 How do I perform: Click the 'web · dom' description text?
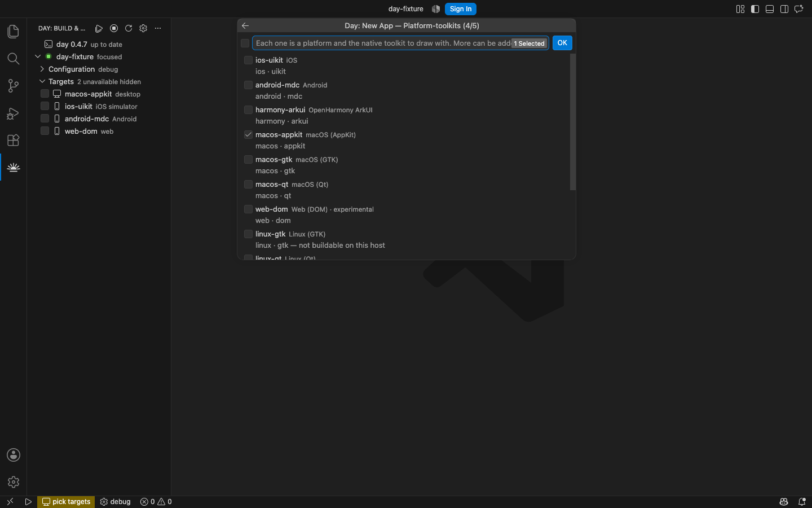(x=273, y=220)
